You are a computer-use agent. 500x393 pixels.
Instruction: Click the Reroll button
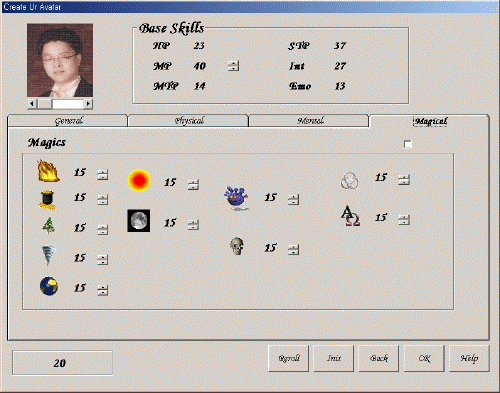tap(288, 358)
